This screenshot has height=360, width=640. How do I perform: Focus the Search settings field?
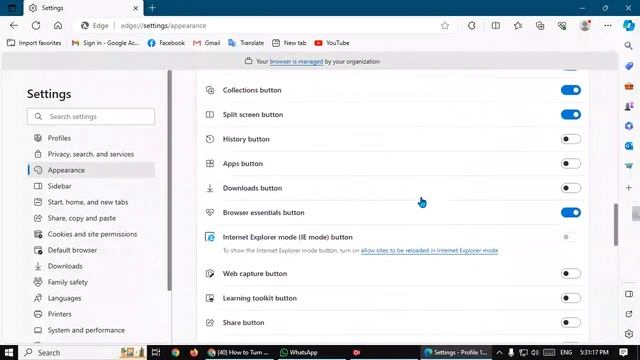(x=91, y=117)
